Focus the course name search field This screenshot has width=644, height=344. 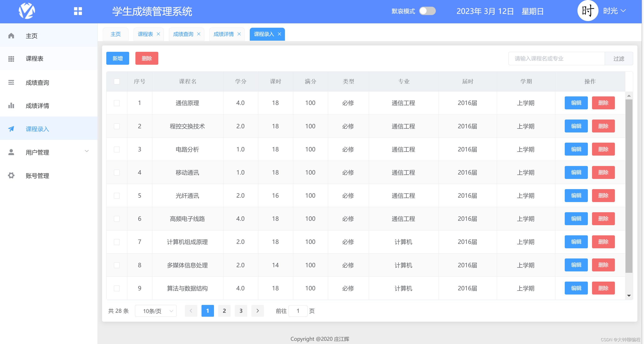(x=556, y=58)
